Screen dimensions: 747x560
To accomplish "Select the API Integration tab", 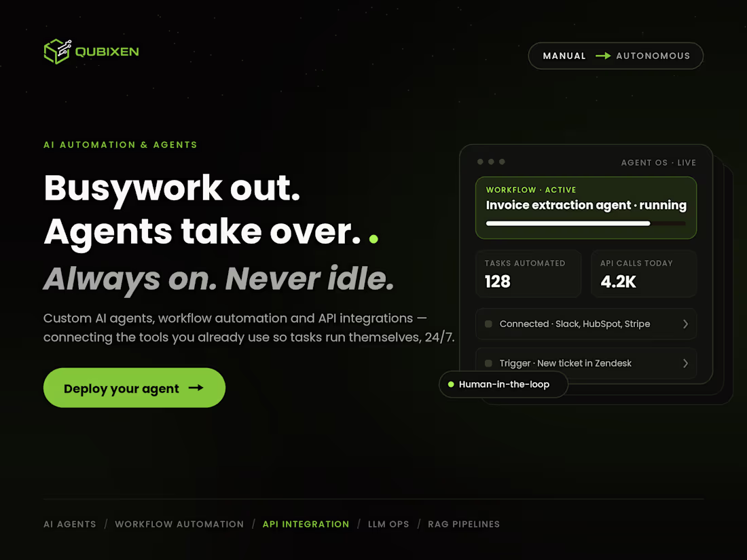I will click(x=306, y=524).
